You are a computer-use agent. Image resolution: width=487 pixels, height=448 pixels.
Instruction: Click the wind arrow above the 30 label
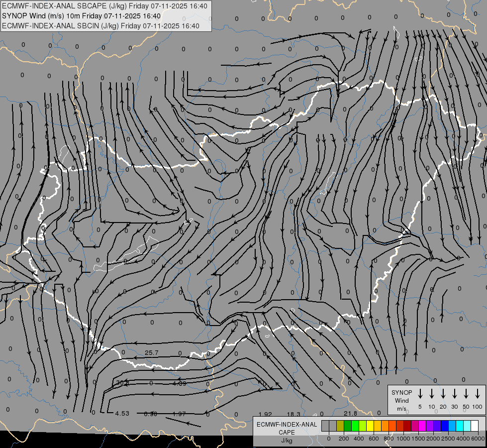455,393
